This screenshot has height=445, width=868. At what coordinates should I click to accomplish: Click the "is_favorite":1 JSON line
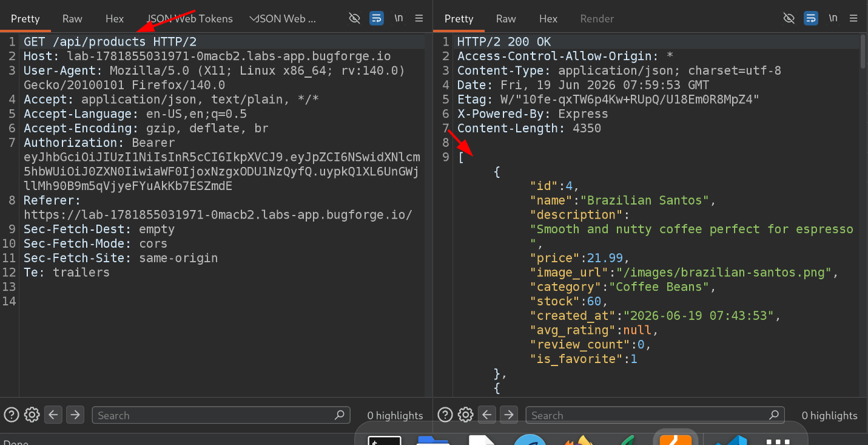pyautogui.click(x=584, y=359)
